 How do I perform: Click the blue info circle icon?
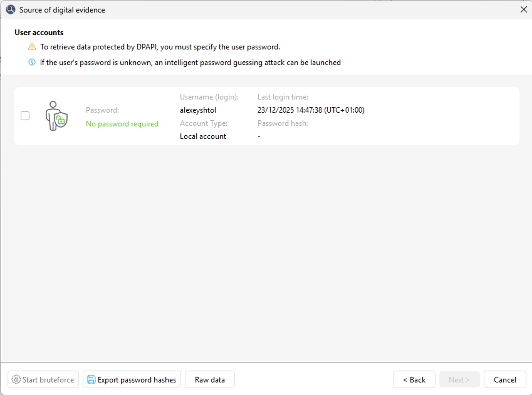tap(32, 62)
